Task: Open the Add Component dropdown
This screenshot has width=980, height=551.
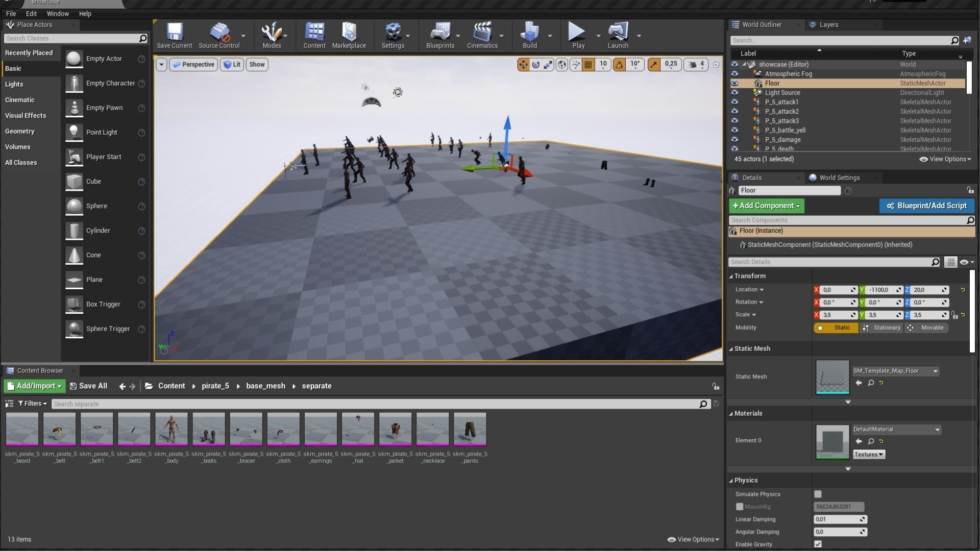Action: tap(766, 206)
